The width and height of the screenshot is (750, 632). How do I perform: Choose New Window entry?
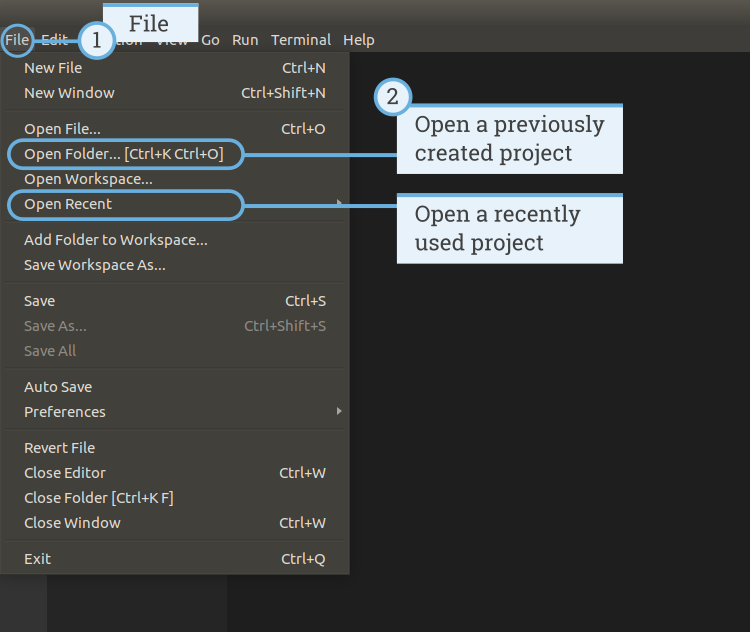[175, 93]
